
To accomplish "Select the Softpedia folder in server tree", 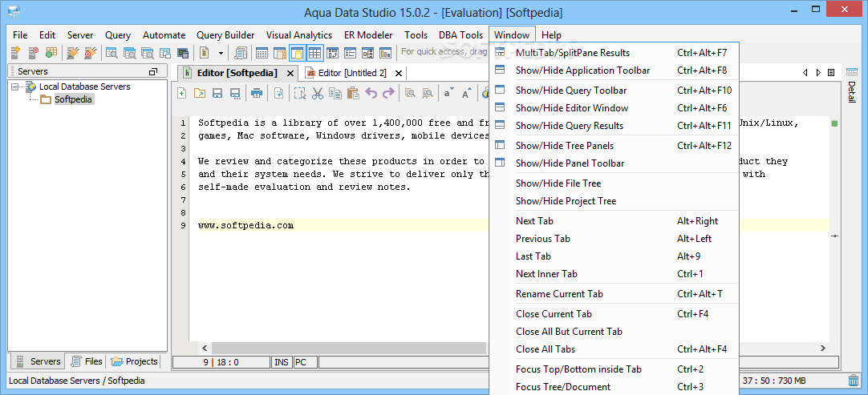I will tap(73, 99).
